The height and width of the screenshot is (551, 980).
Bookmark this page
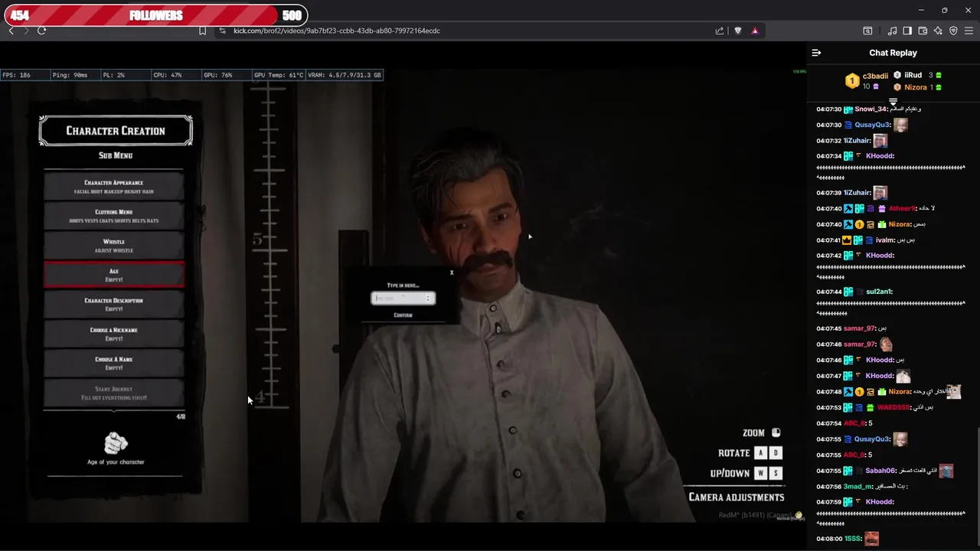(202, 31)
